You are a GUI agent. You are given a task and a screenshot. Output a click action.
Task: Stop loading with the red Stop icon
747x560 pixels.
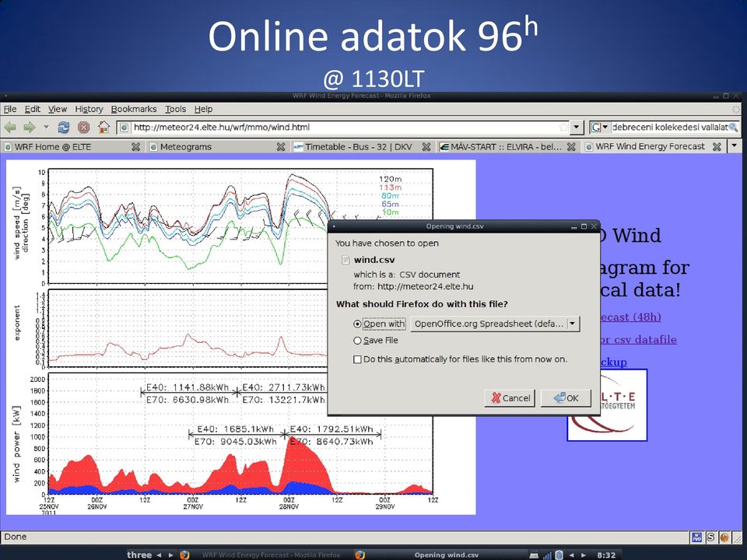[84, 127]
